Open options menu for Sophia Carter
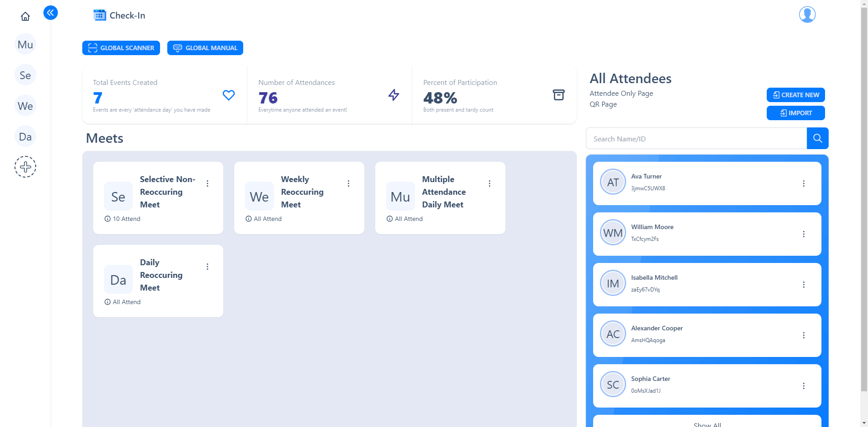 (804, 386)
